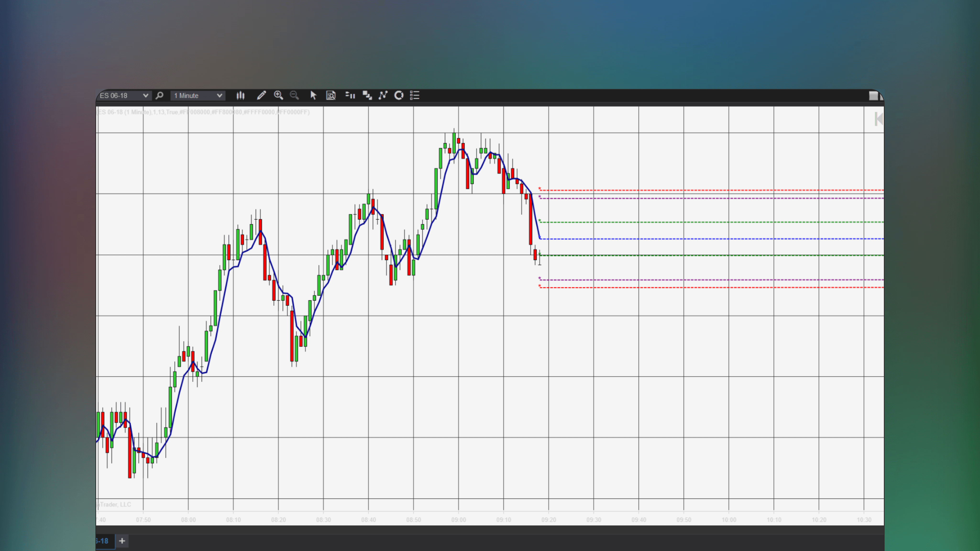Image resolution: width=980 pixels, height=551 pixels.
Task: Select the arrow cursor tool
Action: [x=313, y=95]
